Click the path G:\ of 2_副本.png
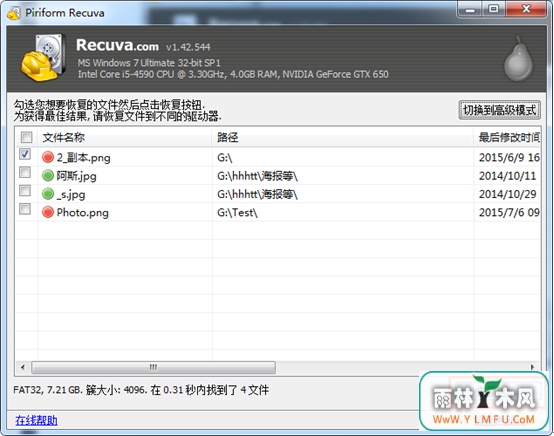Viewport: 554px width, 436px height. (225, 157)
